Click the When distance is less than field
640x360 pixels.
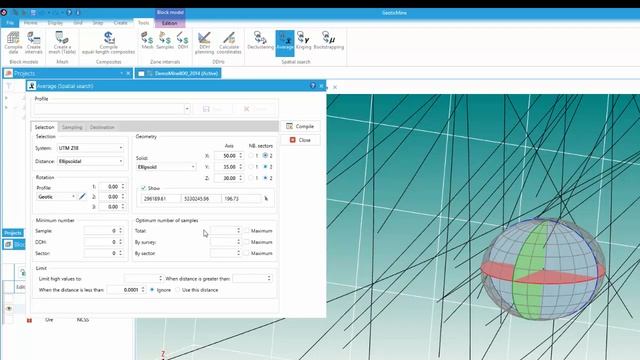pos(126,290)
